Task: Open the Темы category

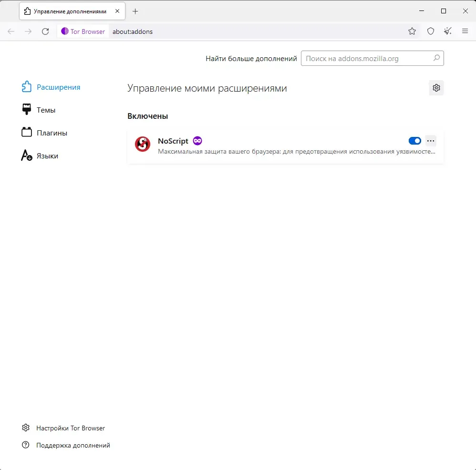Action: pos(39,110)
